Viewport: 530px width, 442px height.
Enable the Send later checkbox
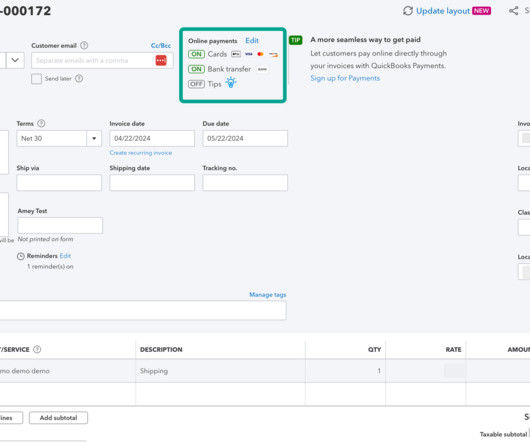[36, 79]
